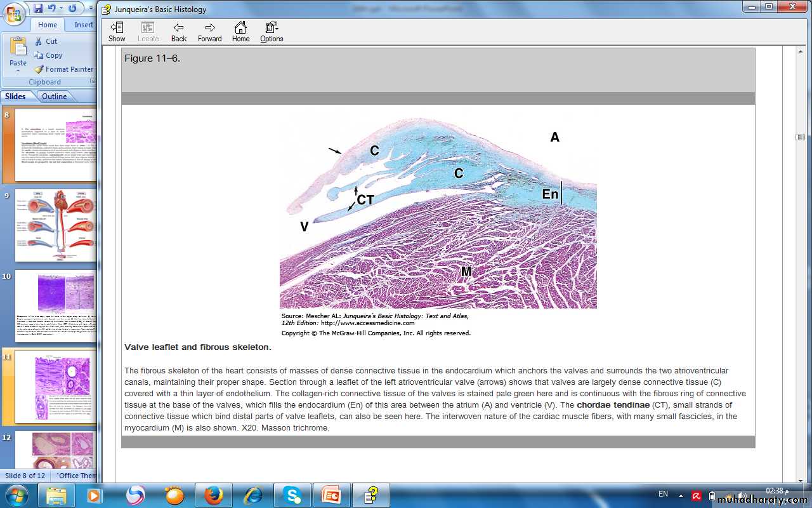The width and height of the screenshot is (812, 508).
Task: Click the Skype taskbar icon
Action: click(292, 495)
